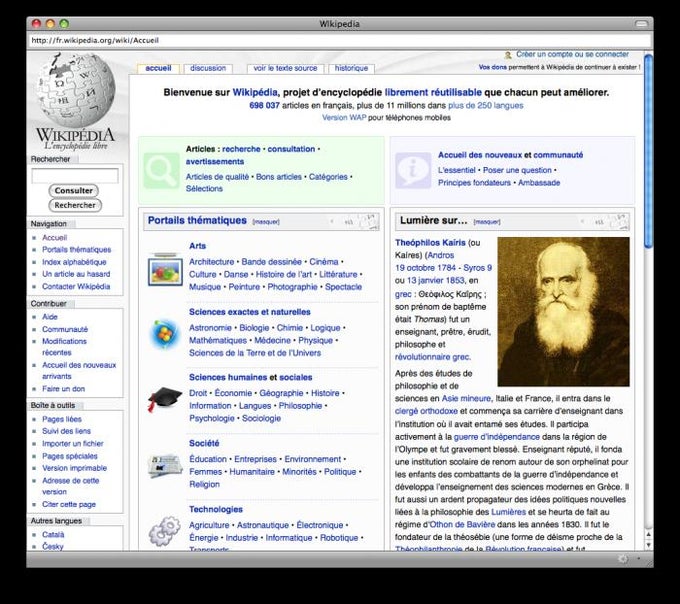Open the Architecture portal link
This screenshot has width=680, height=604.
pos(211,262)
